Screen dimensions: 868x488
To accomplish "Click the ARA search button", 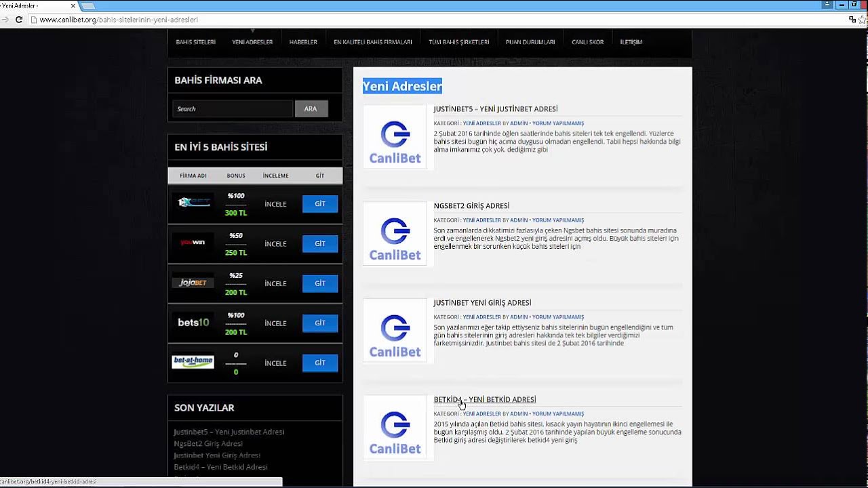I will 311,108.
